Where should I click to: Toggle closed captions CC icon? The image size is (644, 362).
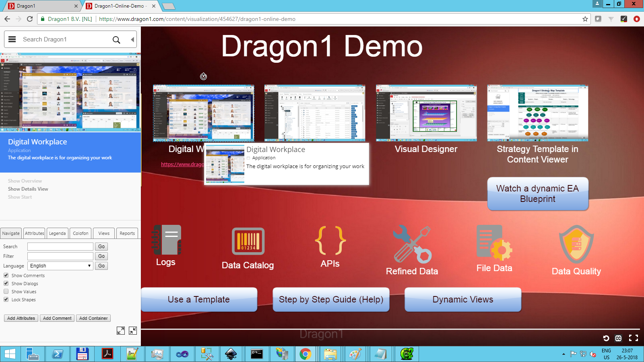pyautogui.click(x=619, y=338)
